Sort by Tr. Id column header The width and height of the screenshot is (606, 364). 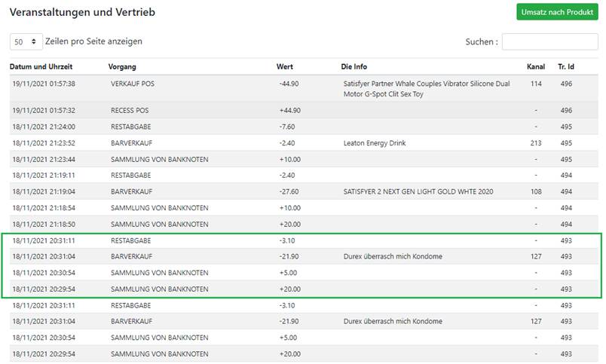[566, 66]
